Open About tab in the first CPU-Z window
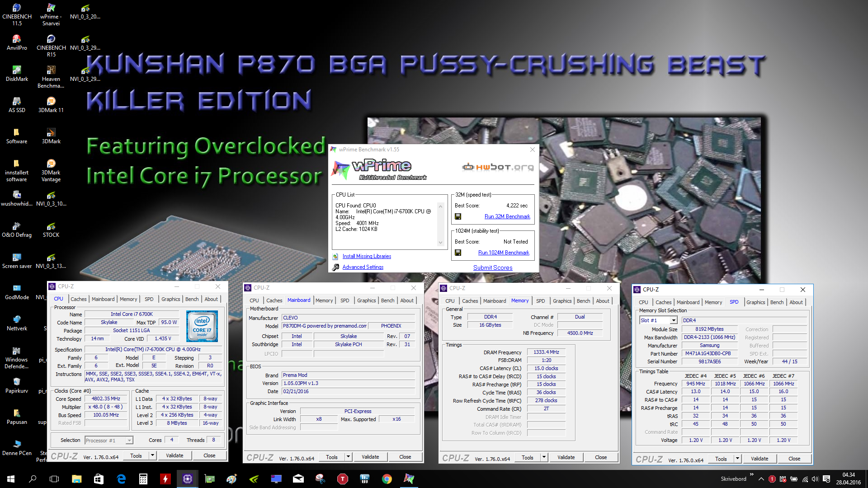 point(211,299)
